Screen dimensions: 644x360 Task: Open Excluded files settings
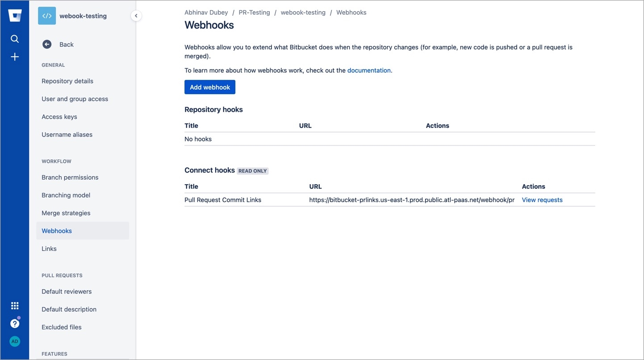[x=62, y=327]
